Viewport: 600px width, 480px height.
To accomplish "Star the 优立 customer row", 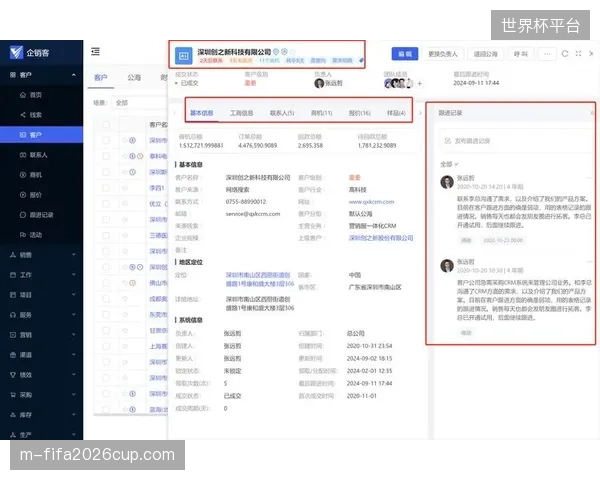I will point(125,204).
